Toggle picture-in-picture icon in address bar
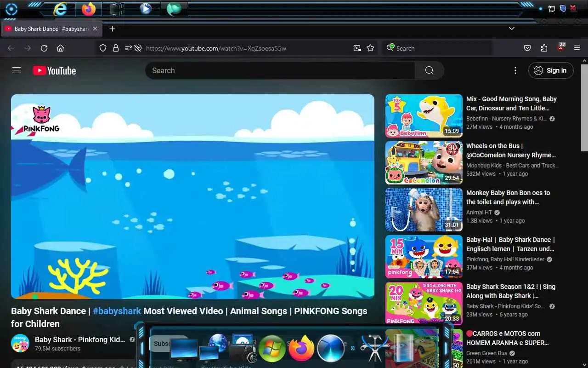 pyautogui.click(x=357, y=48)
